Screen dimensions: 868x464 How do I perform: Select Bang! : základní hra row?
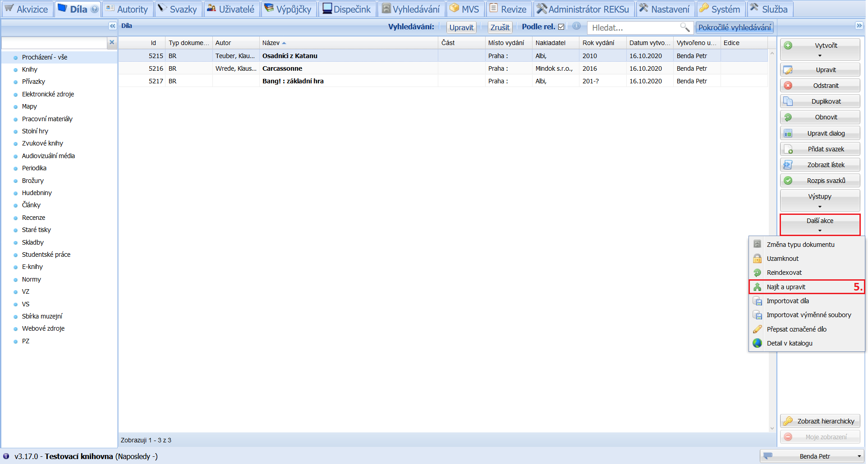pos(443,81)
